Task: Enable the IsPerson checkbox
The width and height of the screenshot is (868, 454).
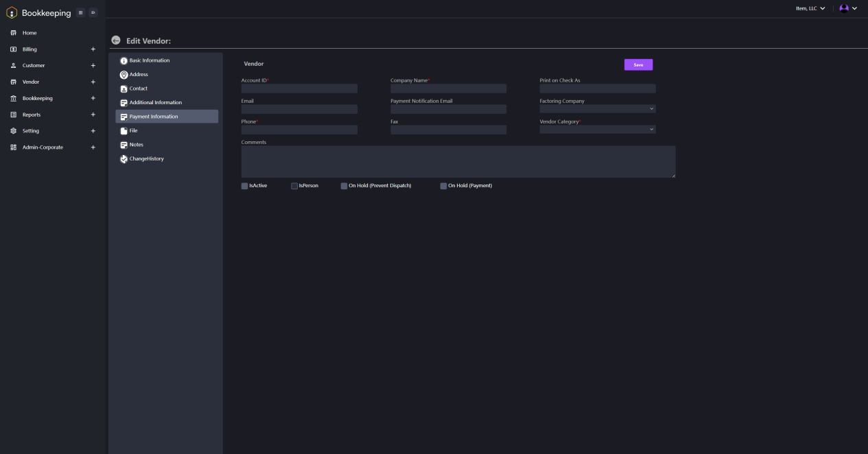Action: tap(294, 186)
